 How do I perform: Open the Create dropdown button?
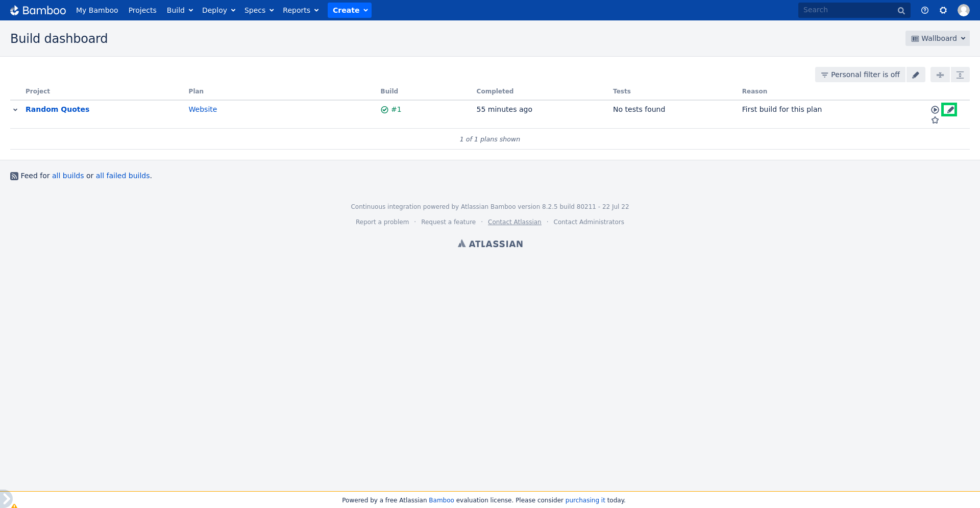click(350, 10)
